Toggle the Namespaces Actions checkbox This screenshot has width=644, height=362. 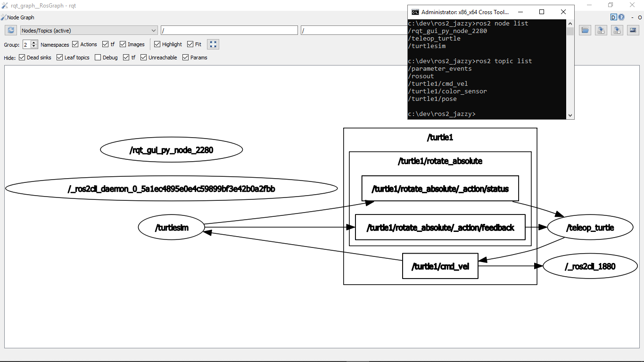pos(75,44)
